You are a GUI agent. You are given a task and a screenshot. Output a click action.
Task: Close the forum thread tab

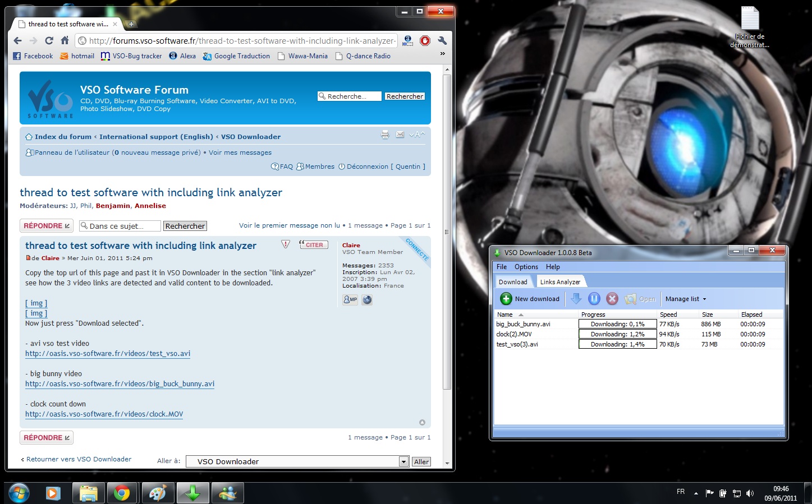click(x=115, y=24)
